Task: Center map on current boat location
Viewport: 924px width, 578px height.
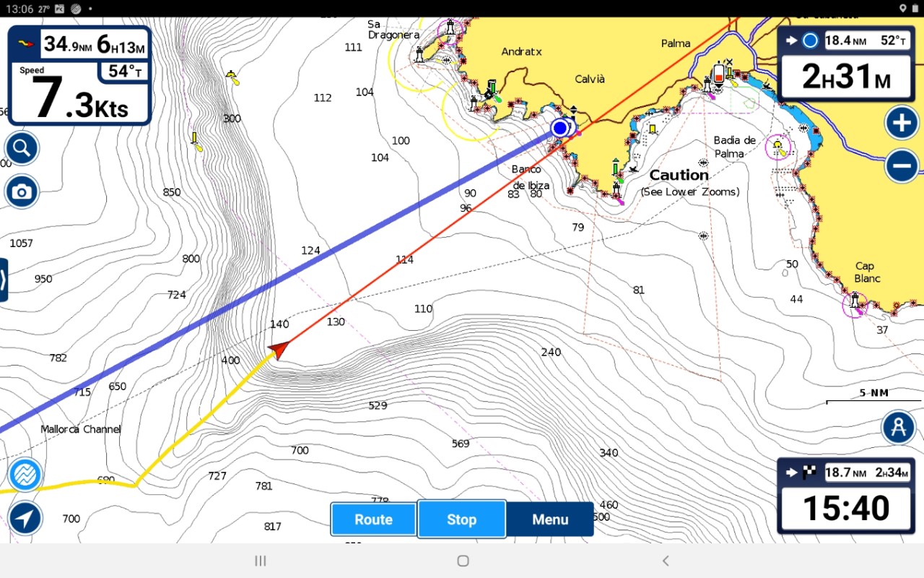Action: pyautogui.click(x=25, y=517)
